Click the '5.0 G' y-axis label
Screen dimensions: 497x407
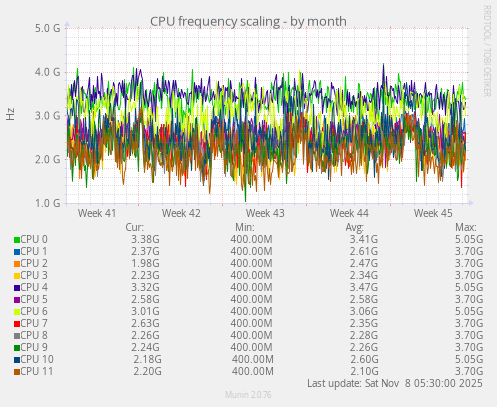coord(48,28)
